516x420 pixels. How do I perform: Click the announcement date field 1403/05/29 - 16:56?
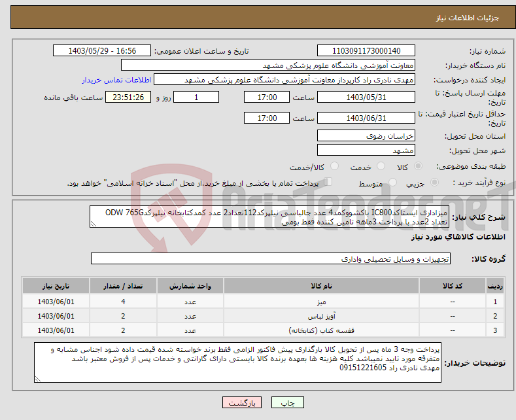(x=102, y=50)
